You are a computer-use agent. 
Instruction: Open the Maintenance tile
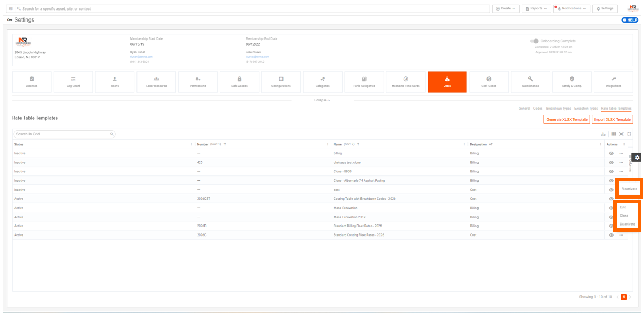tap(531, 82)
